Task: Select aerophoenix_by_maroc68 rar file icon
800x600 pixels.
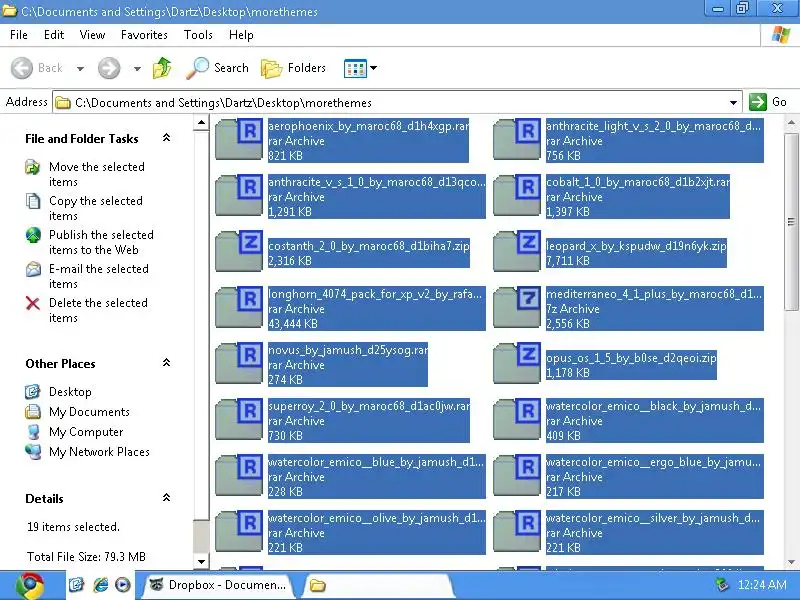Action: (x=239, y=139)
